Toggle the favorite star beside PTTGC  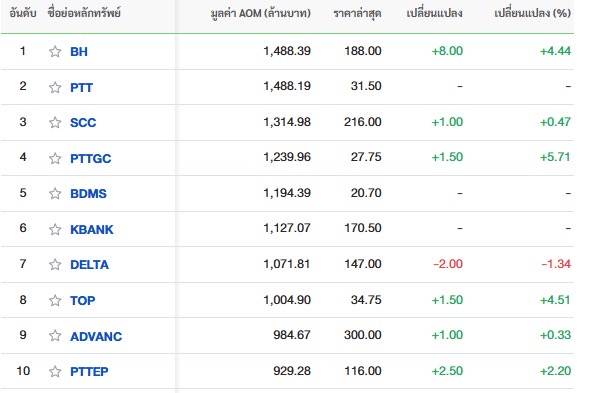(55, 158)
